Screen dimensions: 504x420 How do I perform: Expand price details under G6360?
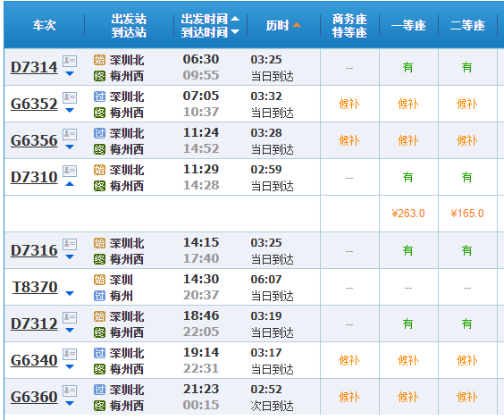coord(70,403)
